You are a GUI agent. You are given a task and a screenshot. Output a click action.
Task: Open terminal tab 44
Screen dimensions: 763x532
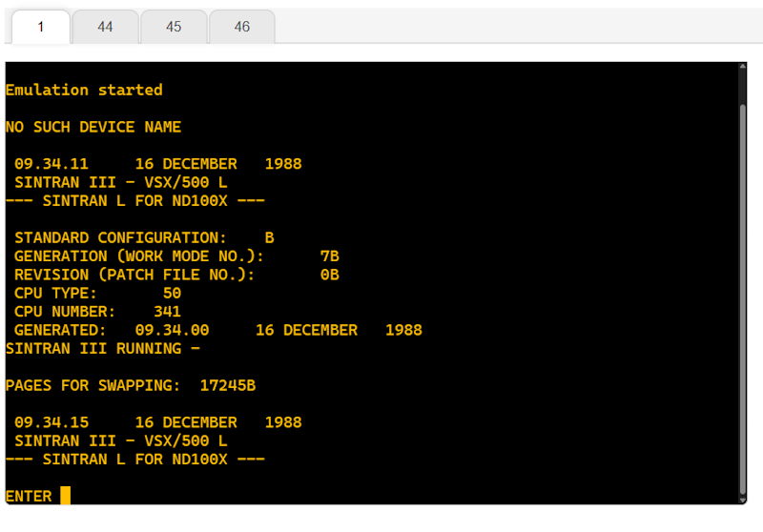tap(105, 27)
